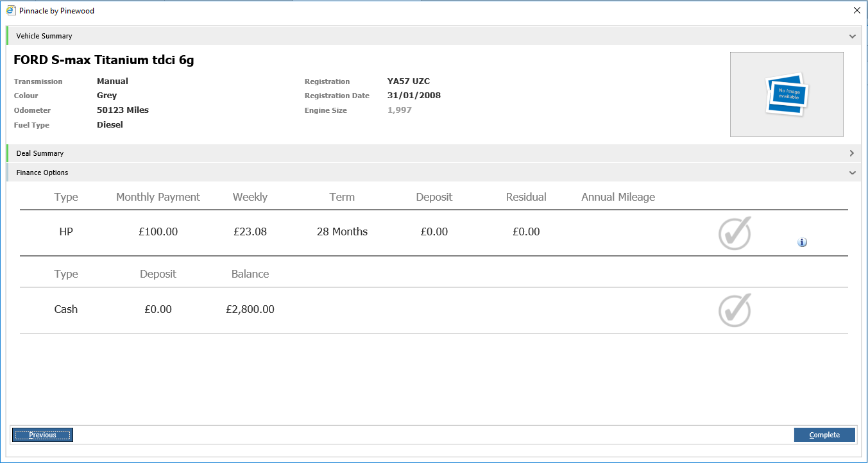Finish with the Complete button
868x463 pixels.
click(x=824, y=435)
